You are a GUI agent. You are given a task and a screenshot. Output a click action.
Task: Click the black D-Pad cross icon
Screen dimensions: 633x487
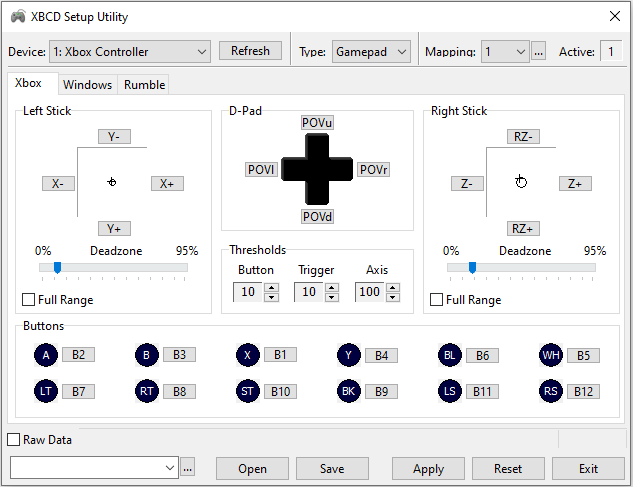pos(317,170)
